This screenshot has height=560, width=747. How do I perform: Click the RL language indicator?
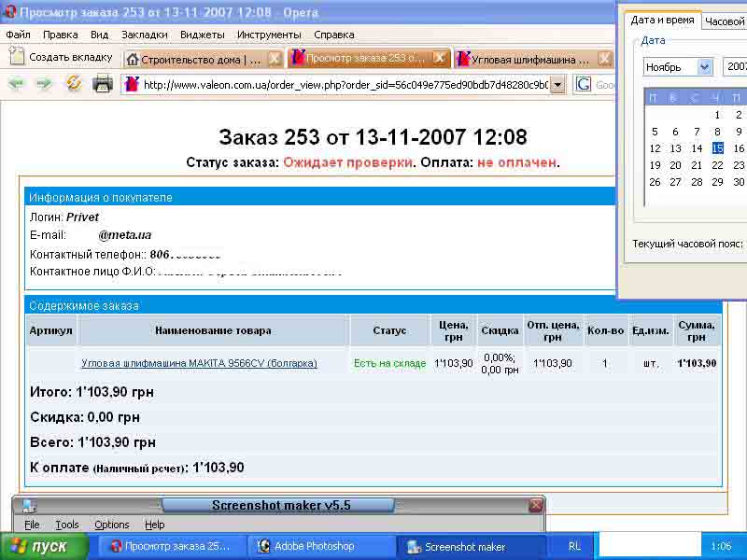pos(574,546)
